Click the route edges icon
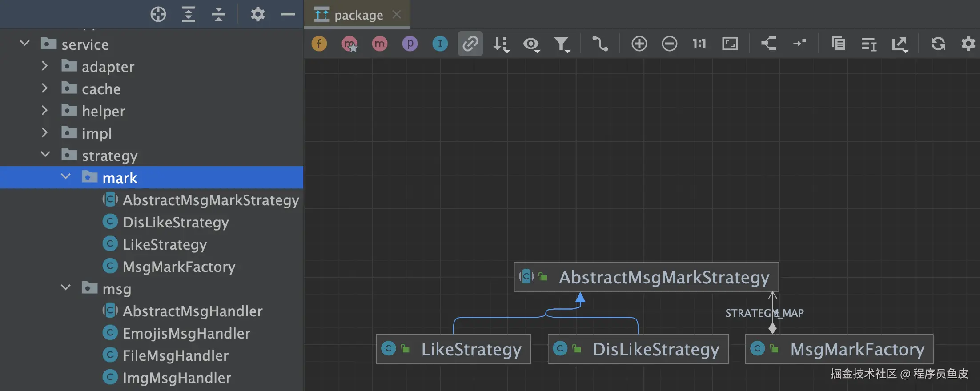Screen dimensions: 980x391 click(799, 44)
